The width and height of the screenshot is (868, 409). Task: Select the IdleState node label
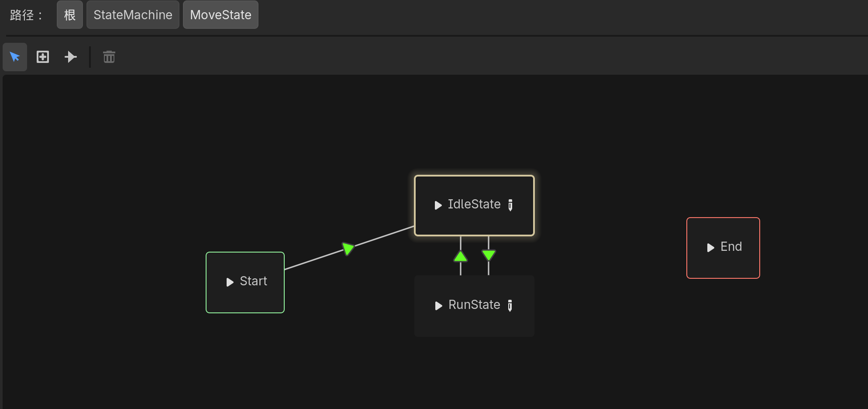click(x=474, y=204)
